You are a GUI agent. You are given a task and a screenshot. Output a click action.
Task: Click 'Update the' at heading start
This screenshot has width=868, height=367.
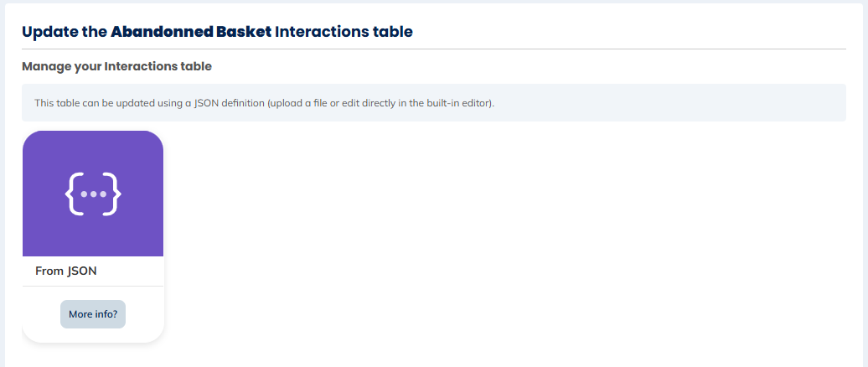64,32
